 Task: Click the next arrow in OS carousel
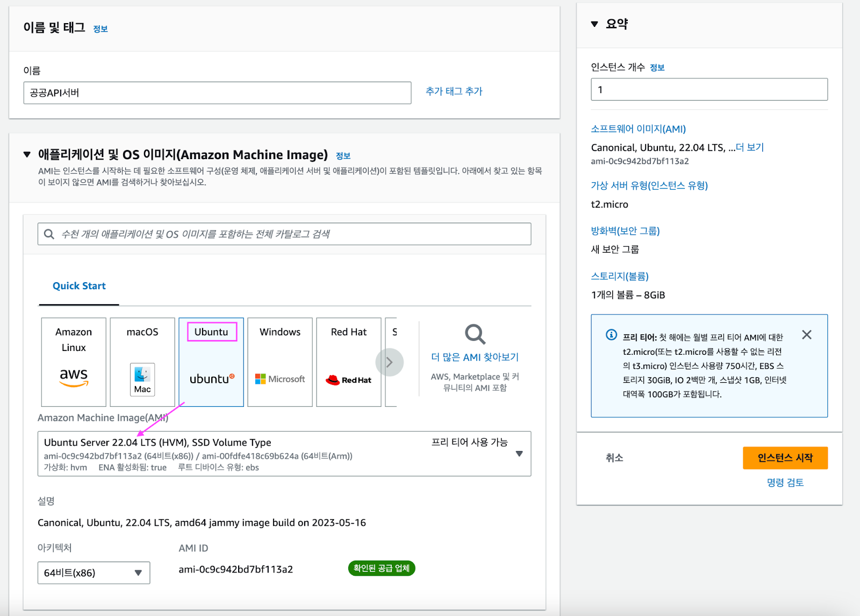(x=389, y=362)
